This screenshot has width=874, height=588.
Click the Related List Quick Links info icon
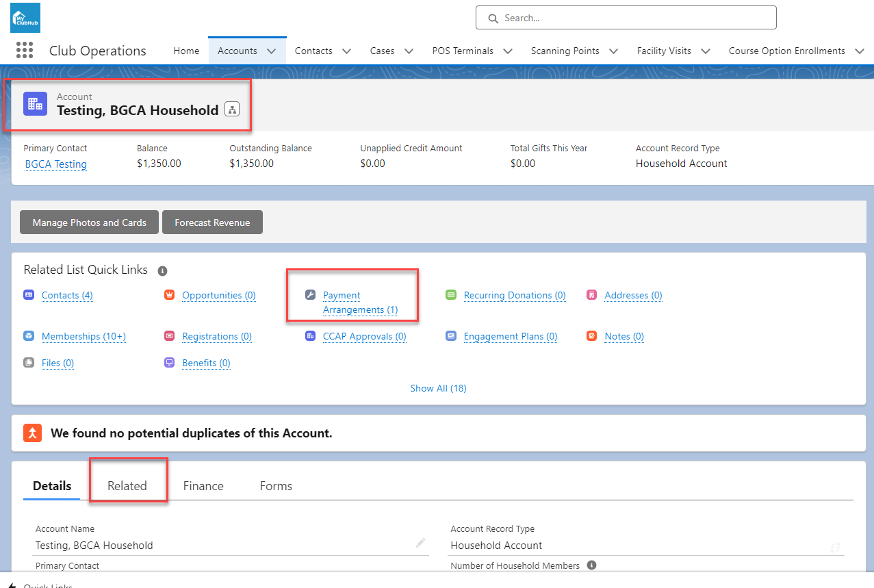162,271
